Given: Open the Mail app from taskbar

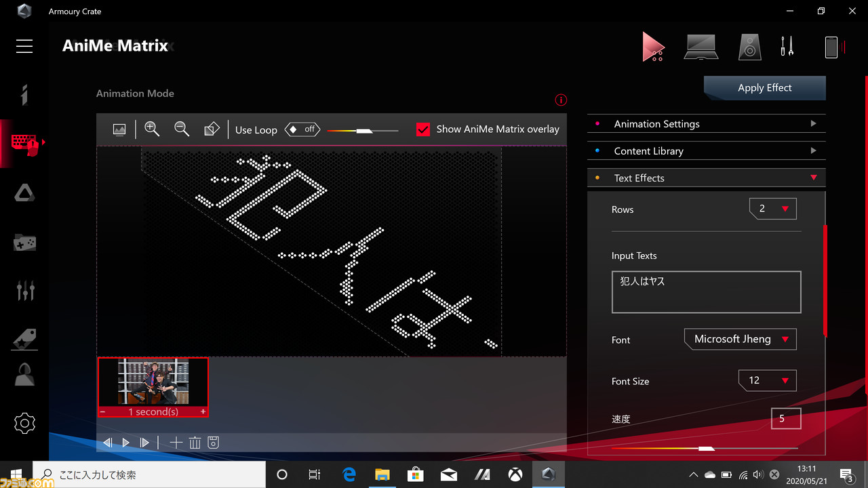Looking at the screenshot, I should point(449,475).
